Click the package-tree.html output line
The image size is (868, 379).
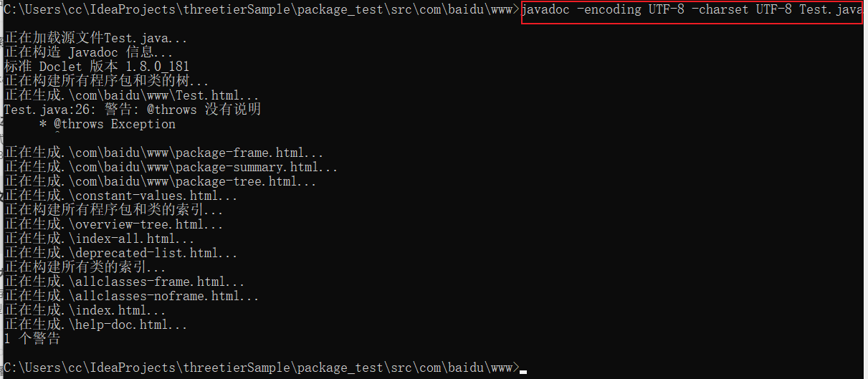tap(161, 181)
